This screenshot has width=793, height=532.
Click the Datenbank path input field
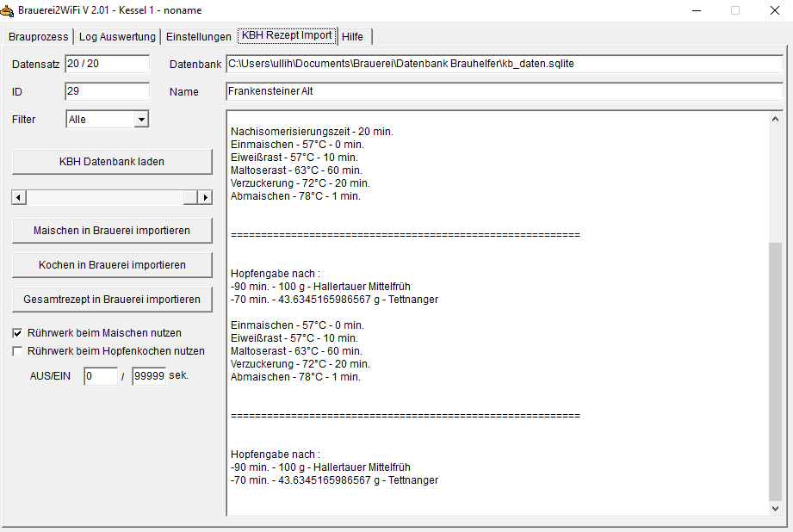point(504,65)
